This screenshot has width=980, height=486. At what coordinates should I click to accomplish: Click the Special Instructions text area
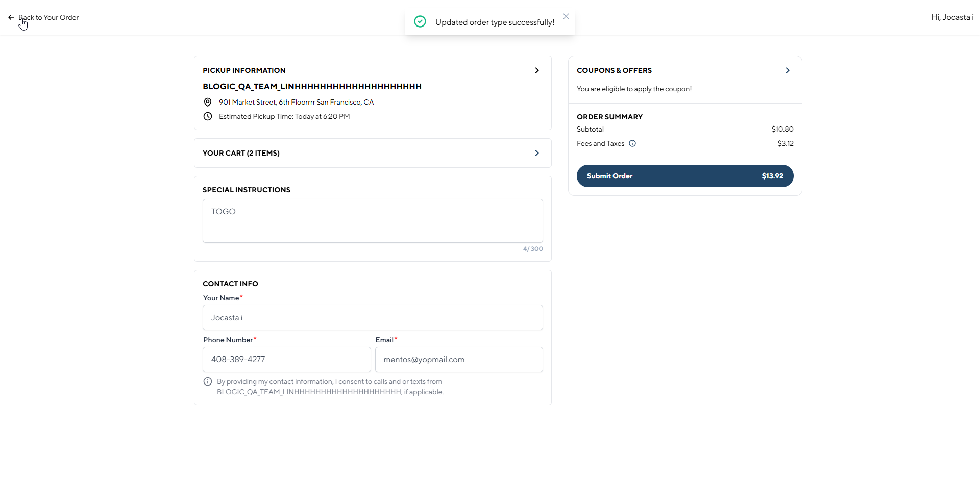[x=372, y=220]
